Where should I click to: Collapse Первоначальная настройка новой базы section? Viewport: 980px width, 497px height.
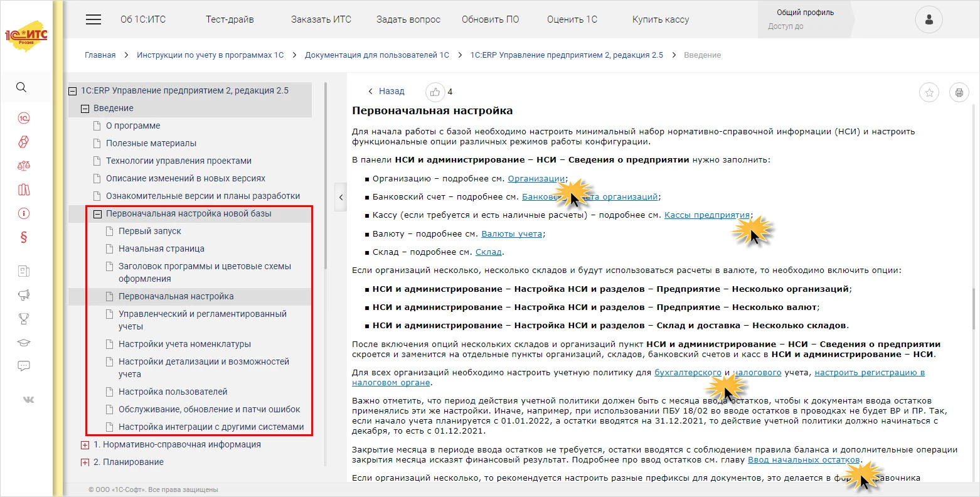[98, 214]
